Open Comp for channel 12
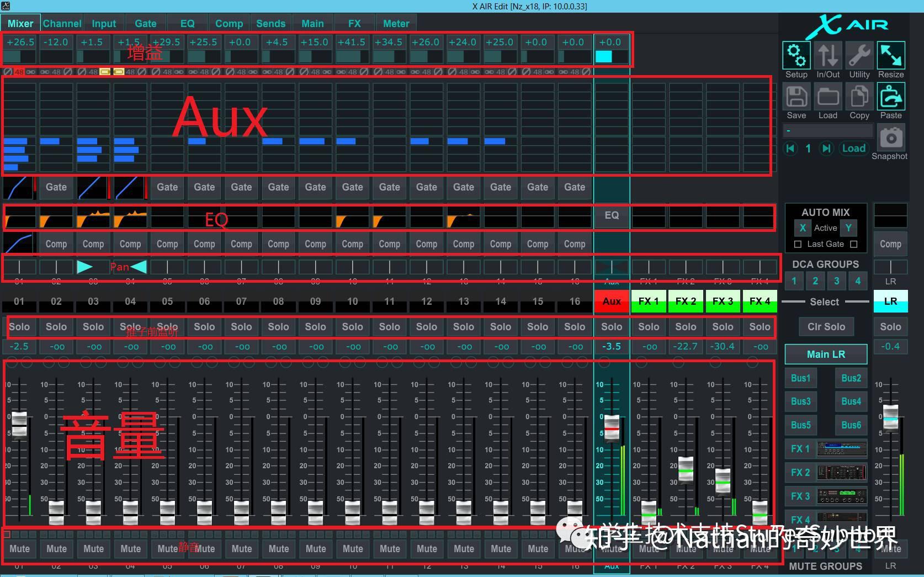The width and height of the screenshot is (924, 577). (426, 244)
